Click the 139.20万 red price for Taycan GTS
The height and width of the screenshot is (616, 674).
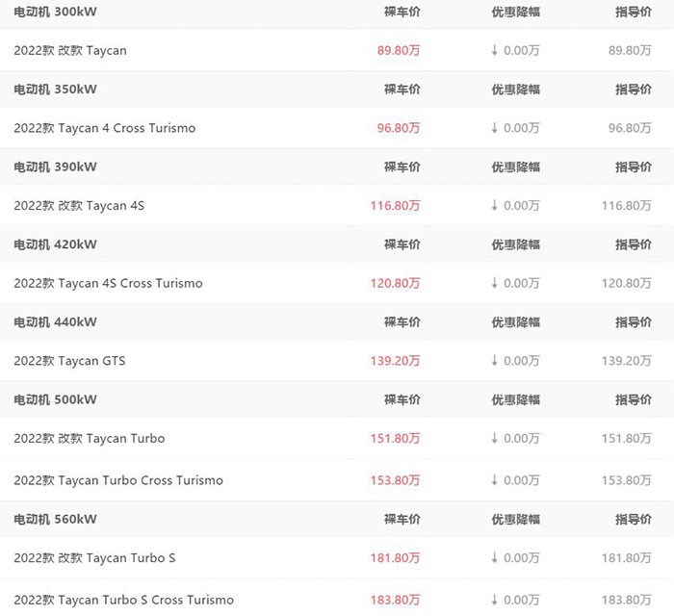(x=395, y=361)
